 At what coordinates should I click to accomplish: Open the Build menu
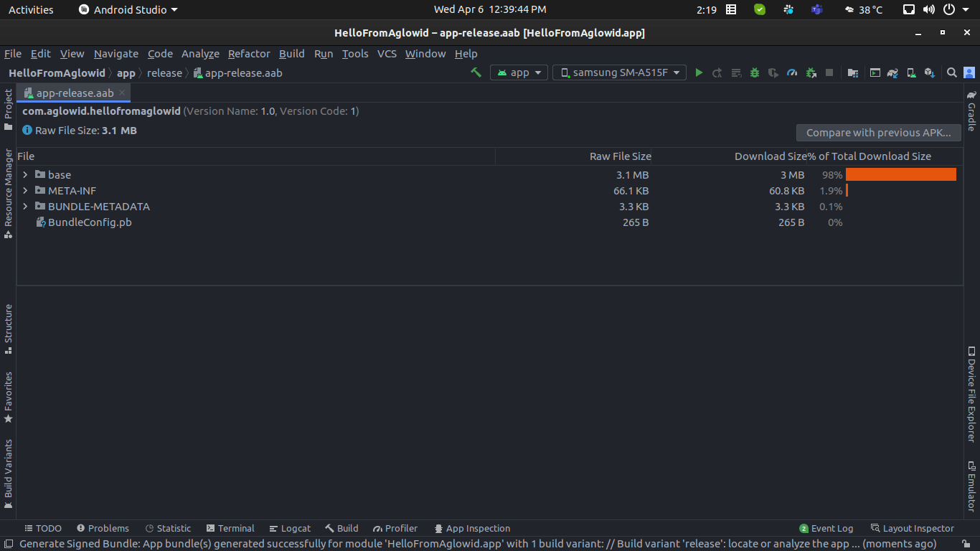pyautogui.click(x=292, y=54)
